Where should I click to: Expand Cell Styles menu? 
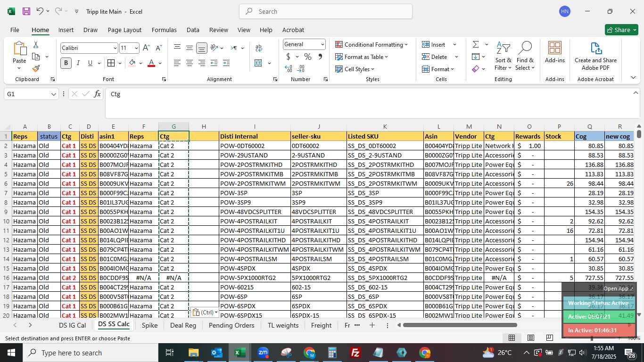tap(355, 69)
